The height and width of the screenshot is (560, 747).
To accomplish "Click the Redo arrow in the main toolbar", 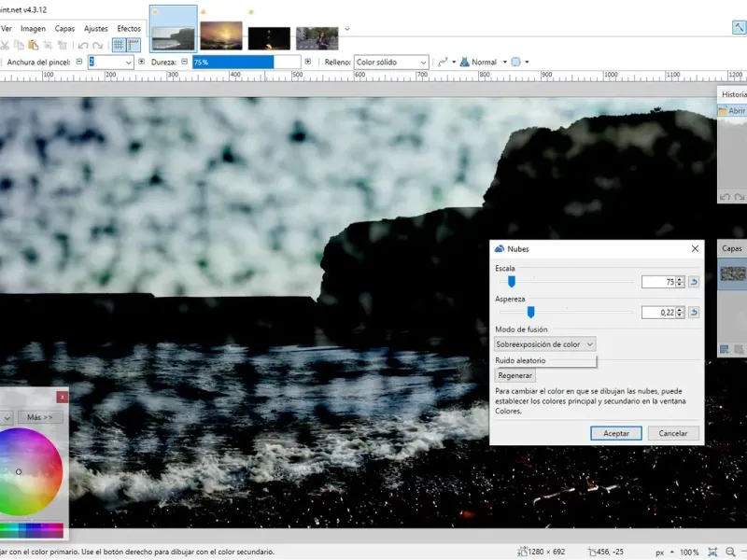I will click(98, 45).
